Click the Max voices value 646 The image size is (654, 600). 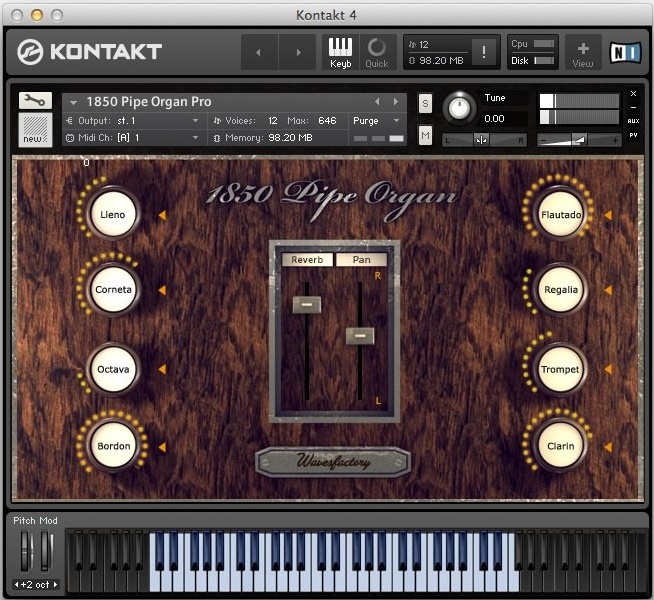pos(327,121)
